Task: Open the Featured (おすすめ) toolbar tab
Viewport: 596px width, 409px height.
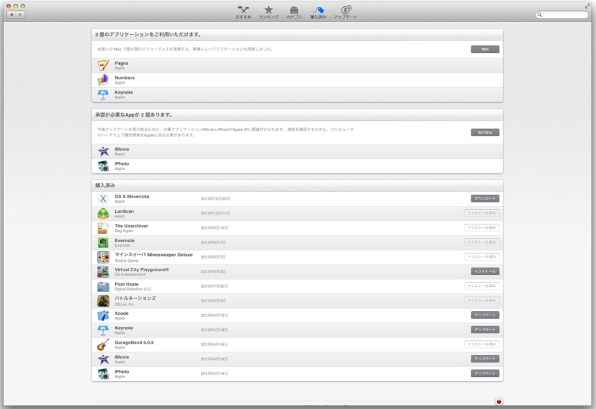Action: pos(243,12)
